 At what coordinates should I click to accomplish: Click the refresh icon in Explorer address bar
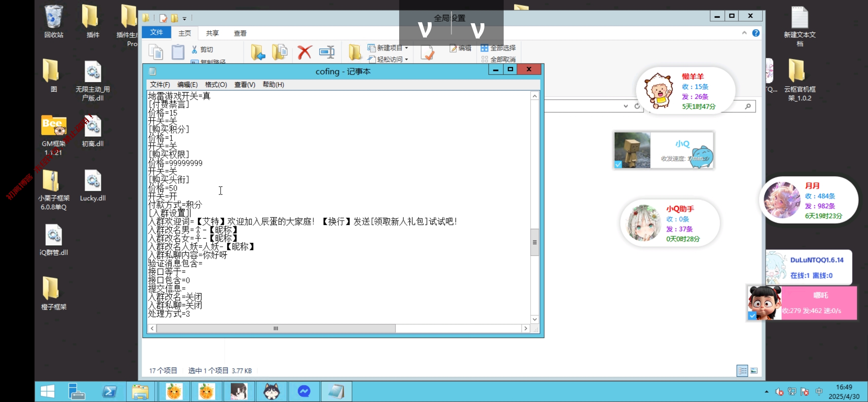(x=636, y=106)
